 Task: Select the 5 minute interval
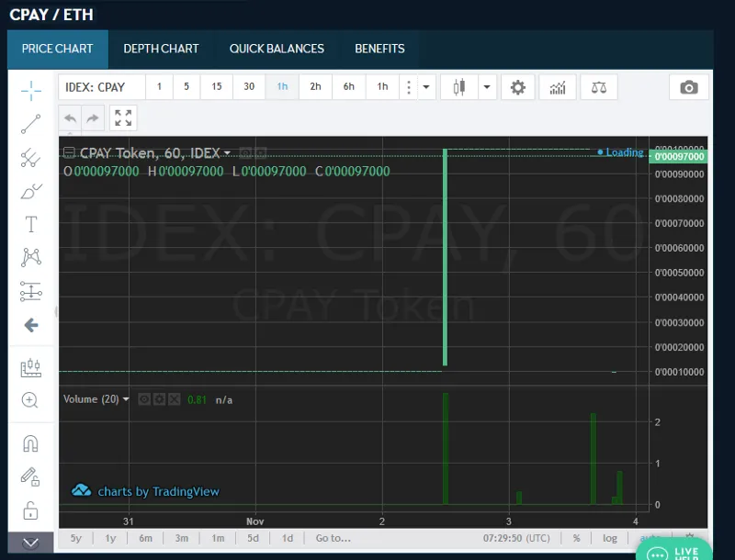187,86
